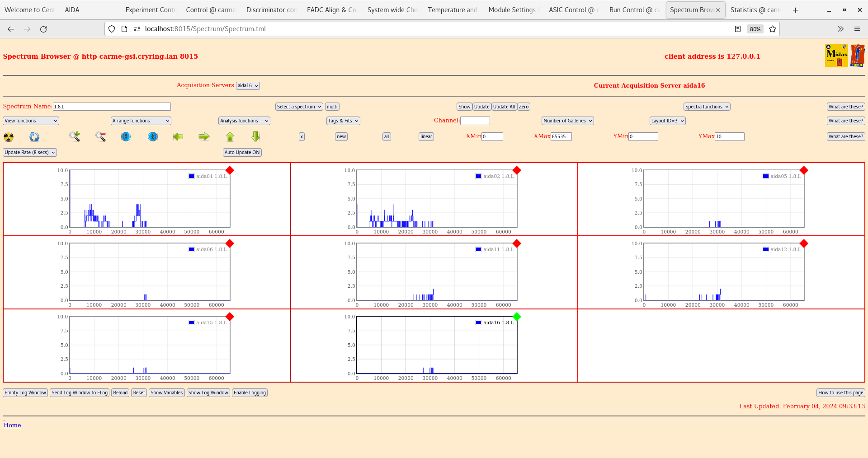Click the green diamond marker on aida16 plot
Screen dimensions: 868x458
click(517, 317)
